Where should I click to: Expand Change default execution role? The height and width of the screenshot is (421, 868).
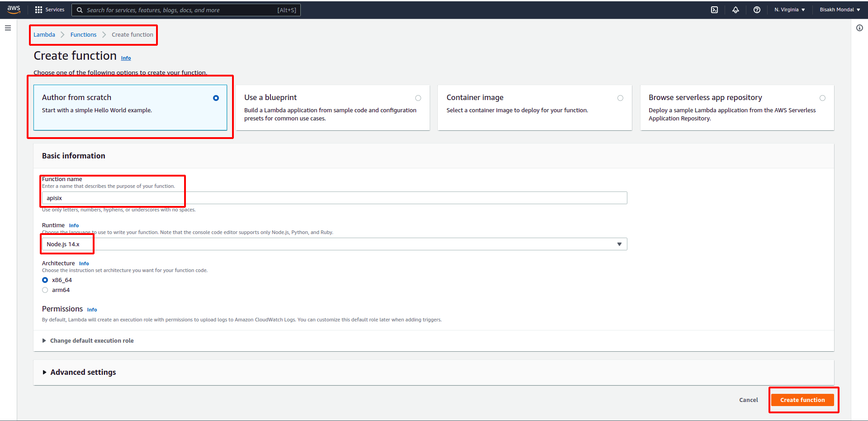(88, 340)
